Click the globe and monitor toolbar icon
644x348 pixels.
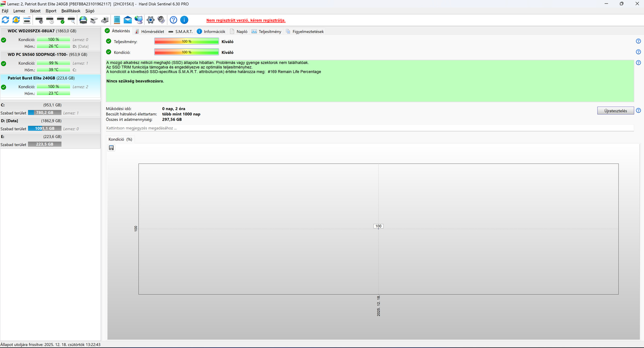tap(139, 20)
